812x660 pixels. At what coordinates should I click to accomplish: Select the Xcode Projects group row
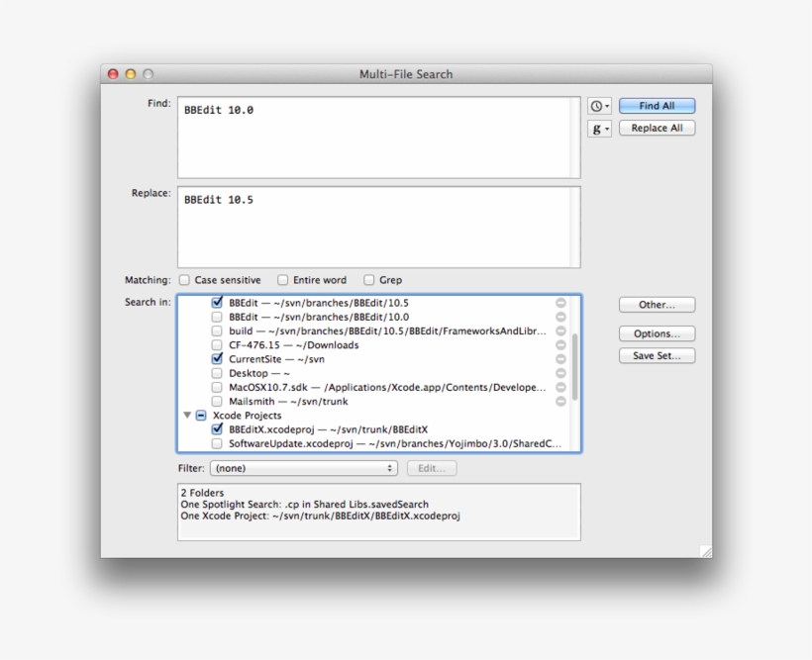tap(378, 416)
